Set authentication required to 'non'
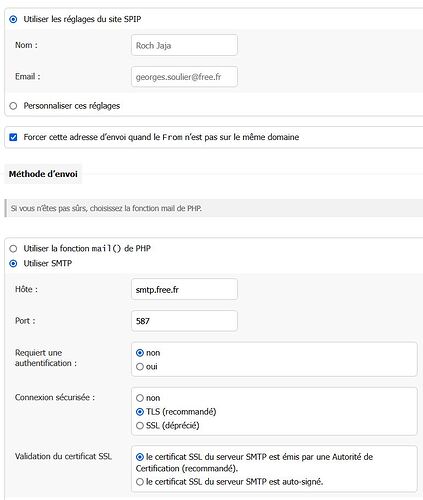 point(140,353)
